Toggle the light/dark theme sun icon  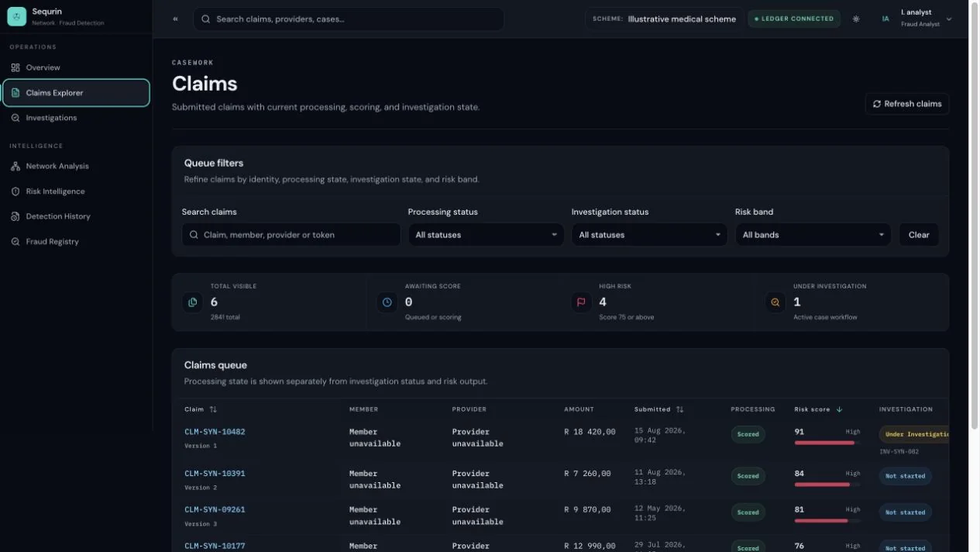click(856, 19)
